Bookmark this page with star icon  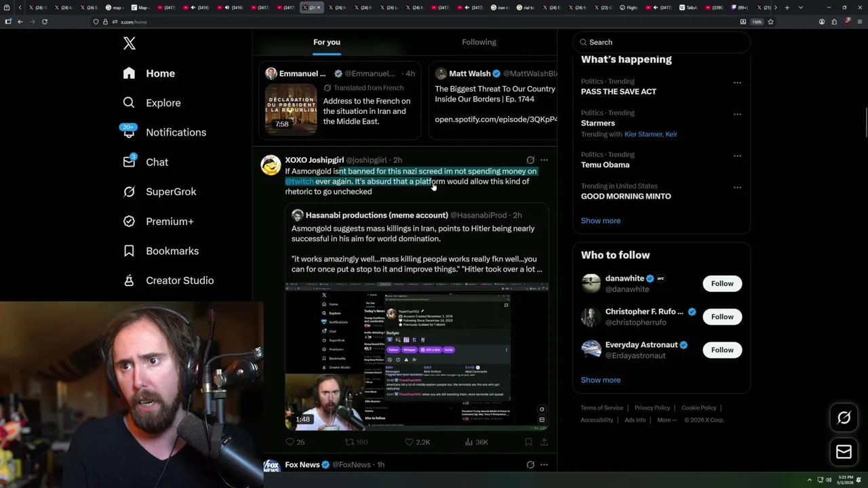click(770, 22)
